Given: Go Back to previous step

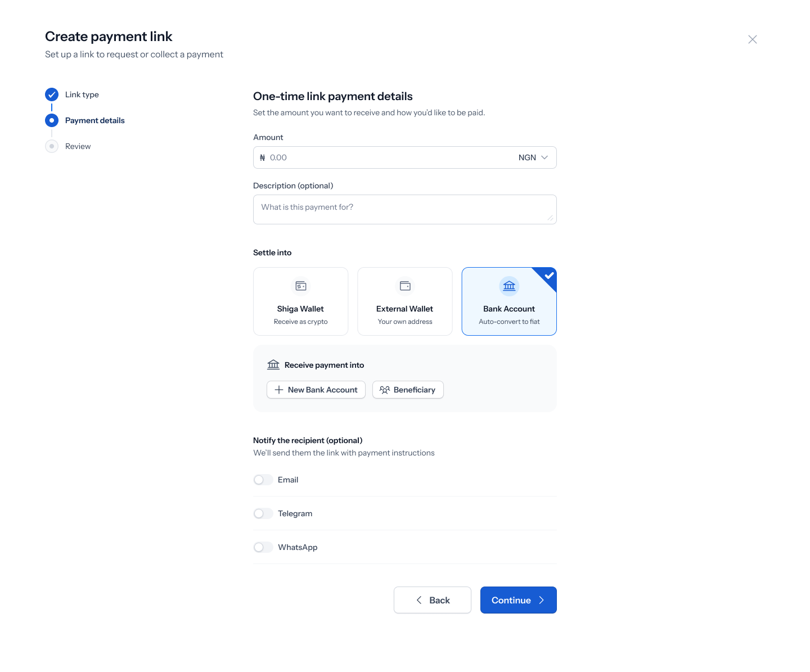Looking at the screenshot, I should (433, 600).
